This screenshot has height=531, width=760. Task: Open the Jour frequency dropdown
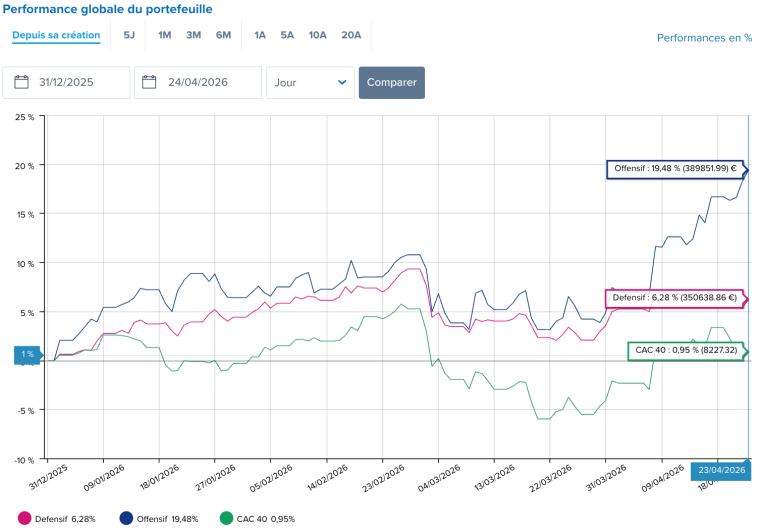(310, 83)
